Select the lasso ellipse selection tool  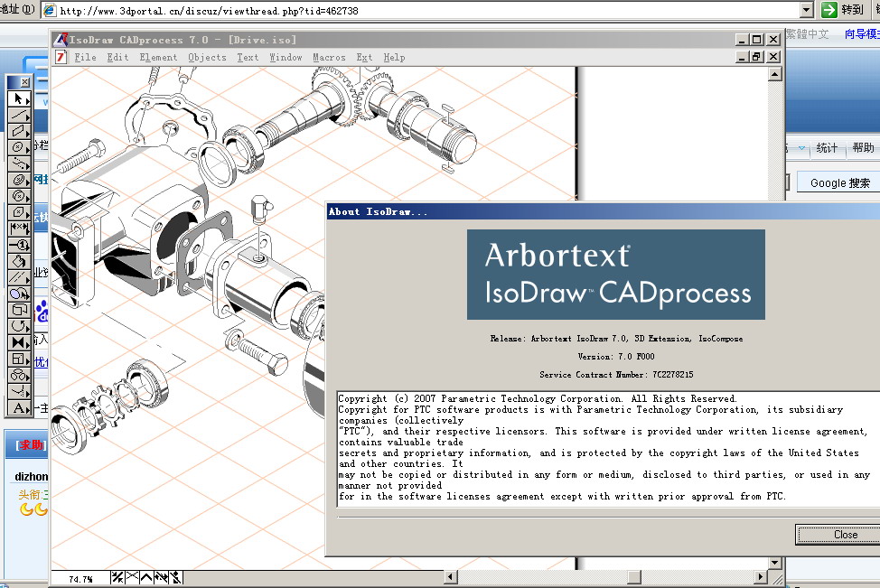click(x=18, y=294)
